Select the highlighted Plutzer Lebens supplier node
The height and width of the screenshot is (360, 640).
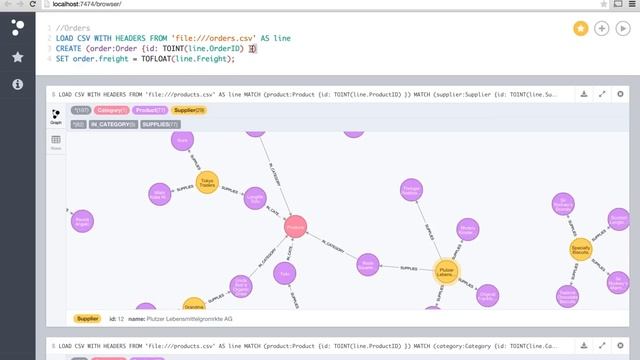point(446,272)
